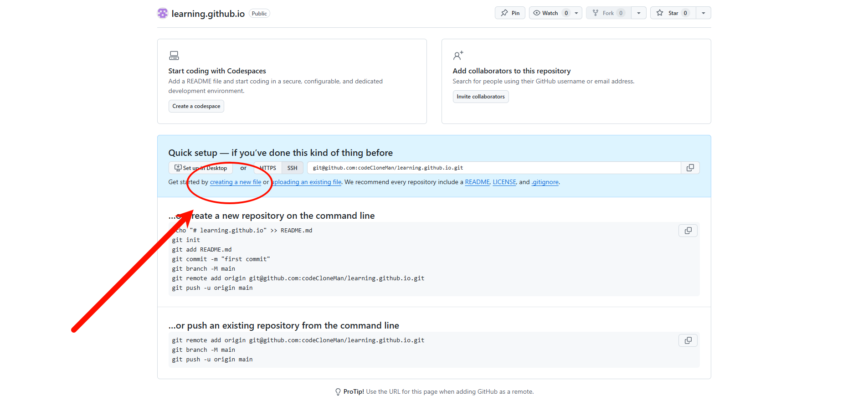This screenshot has width=868, height=396.
Task: Copy the push existing repository commands
Action: pos(688,340)
